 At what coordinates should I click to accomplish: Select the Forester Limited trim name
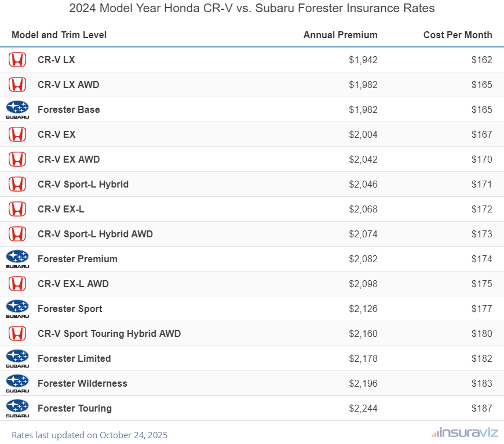point(74,358)
